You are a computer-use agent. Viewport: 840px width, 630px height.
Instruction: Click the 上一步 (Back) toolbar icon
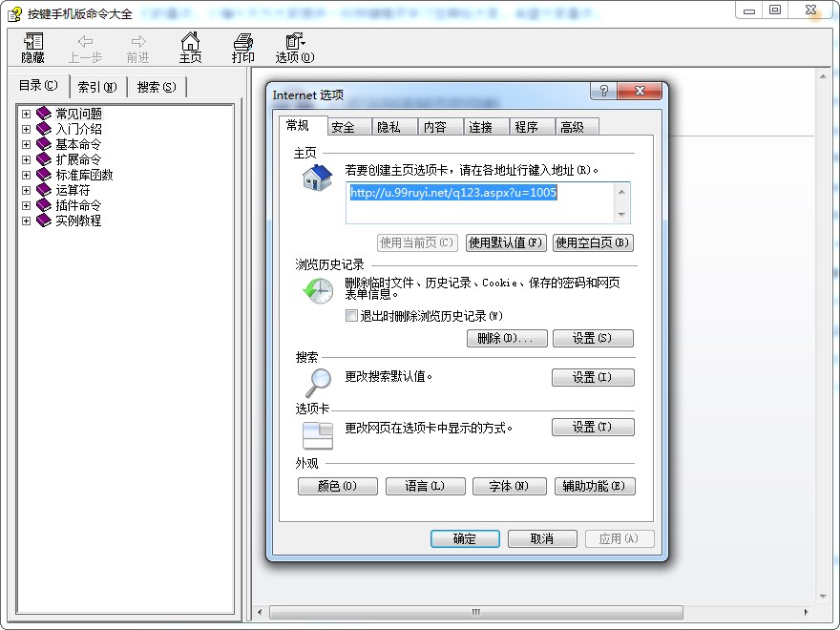(85, 49)
